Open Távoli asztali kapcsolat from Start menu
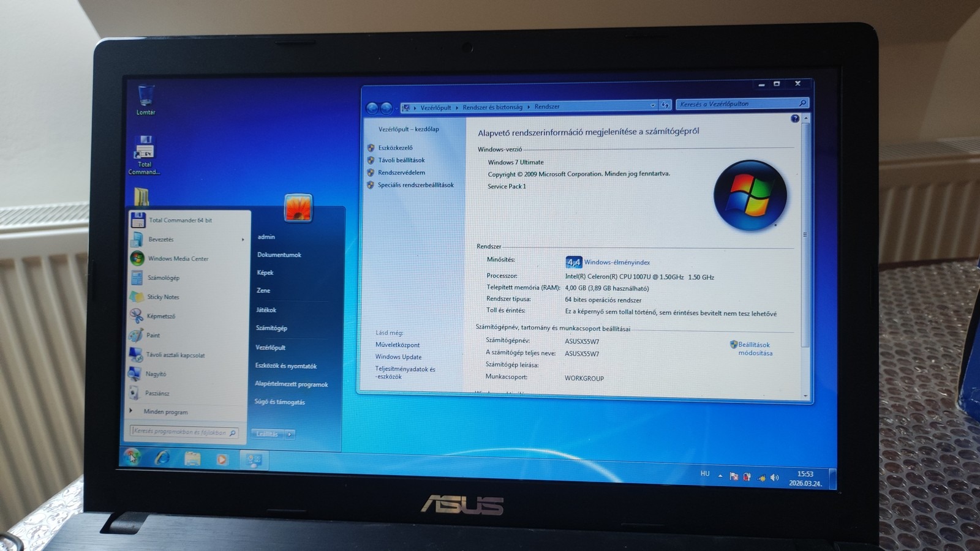 pyautogui.click(x=187, y=354)
